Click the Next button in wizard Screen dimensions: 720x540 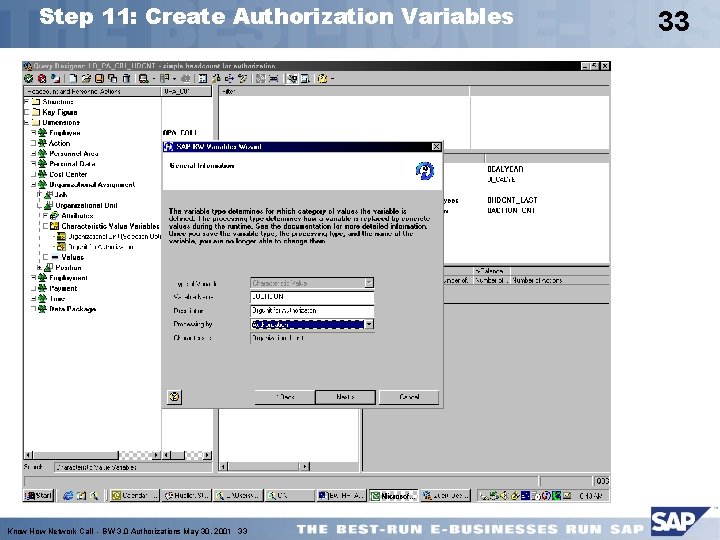coord(345,397)
